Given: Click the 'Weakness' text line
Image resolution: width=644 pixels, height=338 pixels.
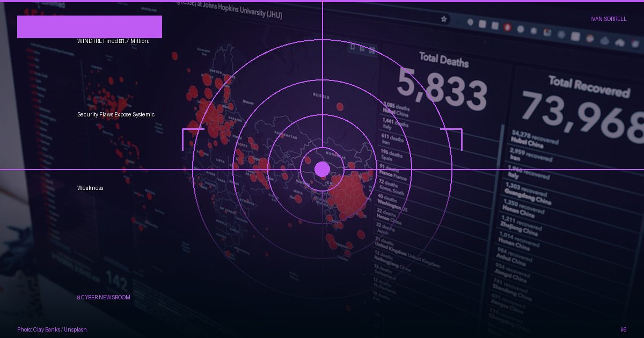Looking at the screenshot, I should pyautogui.click(x=90, y=188).
